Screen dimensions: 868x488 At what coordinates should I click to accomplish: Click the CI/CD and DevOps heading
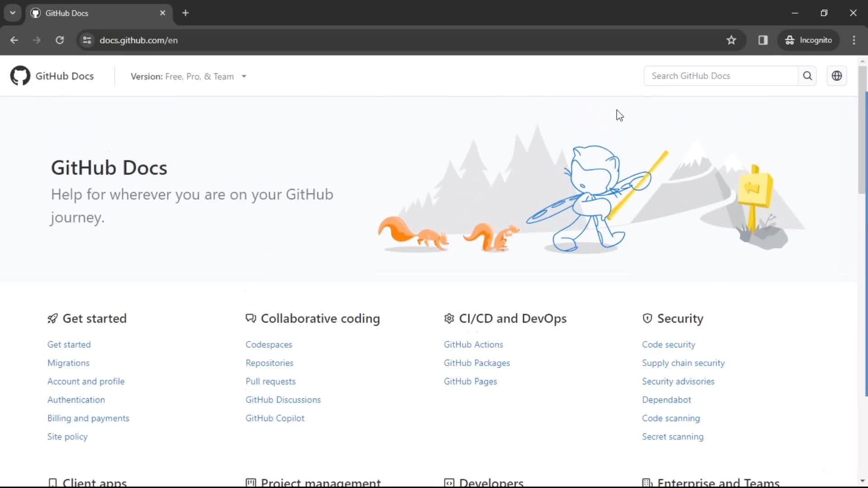coord(513,319)
